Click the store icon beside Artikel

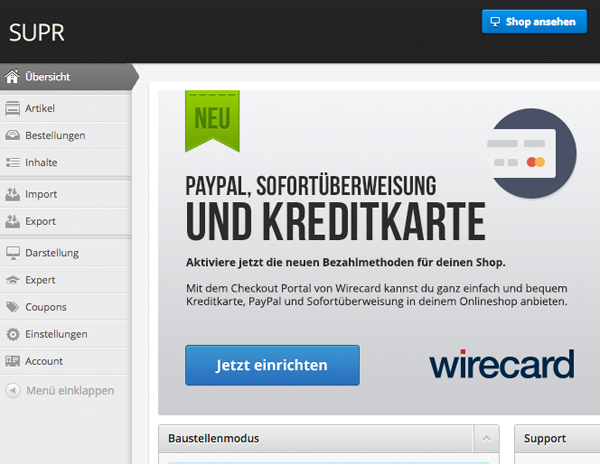coord(12,108)
